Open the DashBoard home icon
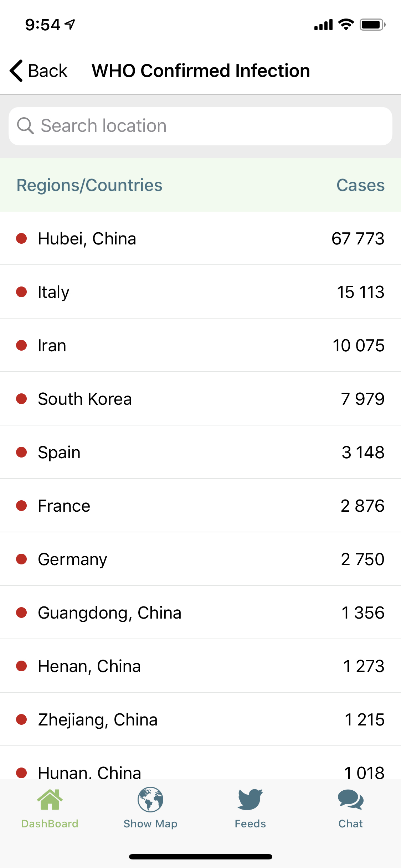The height and width of the screenshot is (868, 401). 50,800
